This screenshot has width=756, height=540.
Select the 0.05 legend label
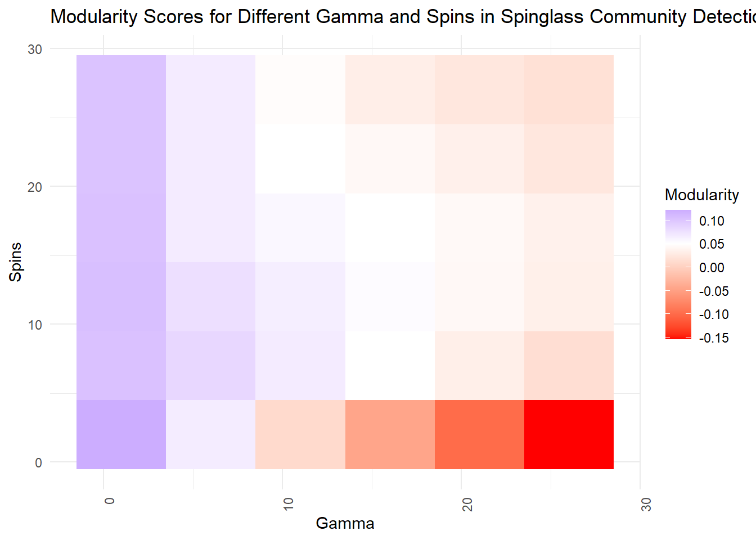712,244
